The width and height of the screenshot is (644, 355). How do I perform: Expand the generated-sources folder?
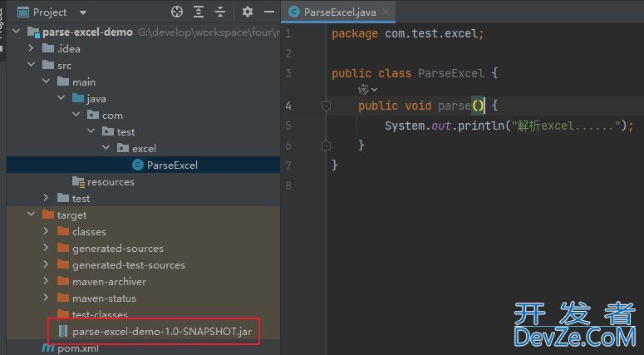click(46, 248)
